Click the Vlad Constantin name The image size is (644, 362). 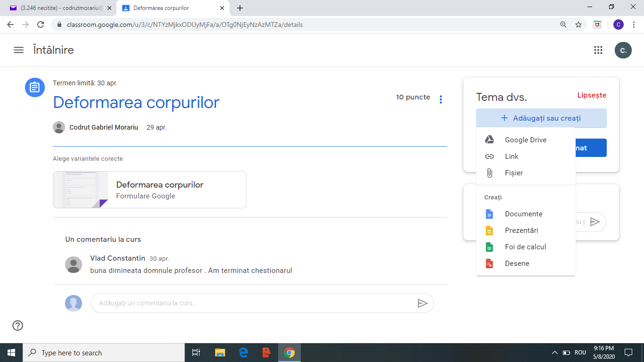pos(118,258)
